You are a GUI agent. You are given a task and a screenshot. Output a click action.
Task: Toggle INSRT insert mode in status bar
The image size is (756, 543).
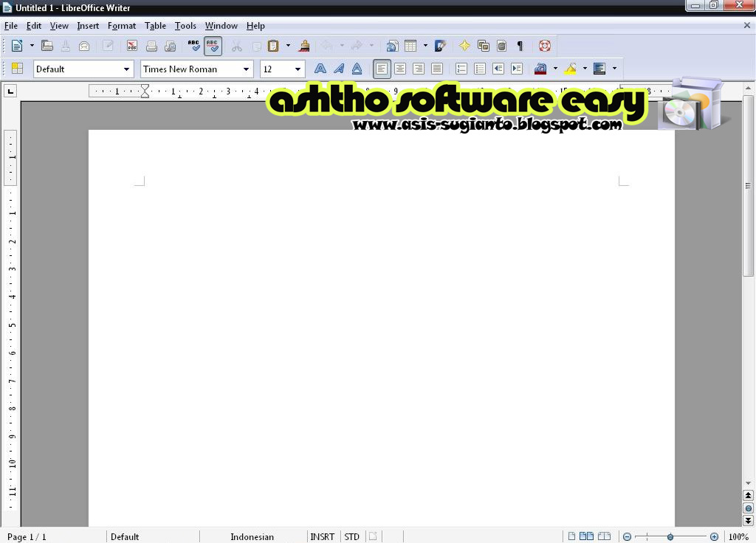pos(323,536)
